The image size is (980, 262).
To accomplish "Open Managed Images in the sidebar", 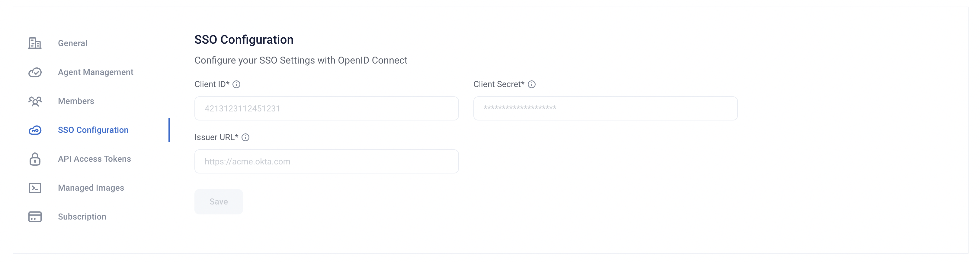I will pyautogui.click(x=91, y=188).
